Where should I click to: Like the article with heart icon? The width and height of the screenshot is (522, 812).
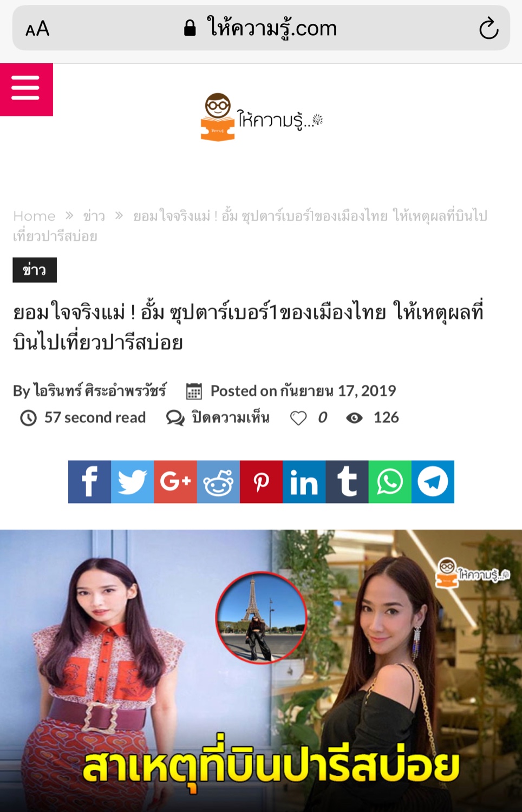[x=298, y=418]
